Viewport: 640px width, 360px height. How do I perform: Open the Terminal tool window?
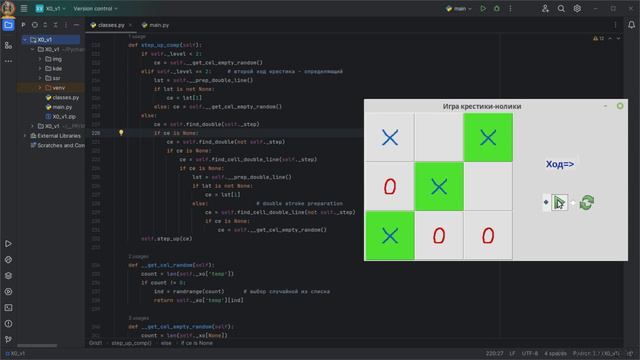[8, 308]
